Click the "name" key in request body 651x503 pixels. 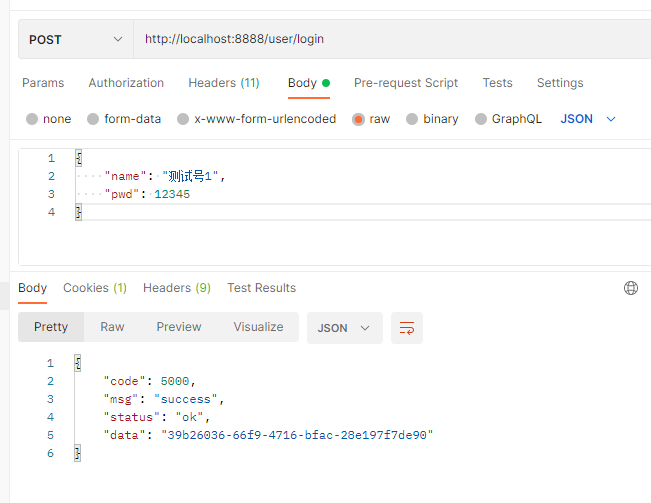125,176
